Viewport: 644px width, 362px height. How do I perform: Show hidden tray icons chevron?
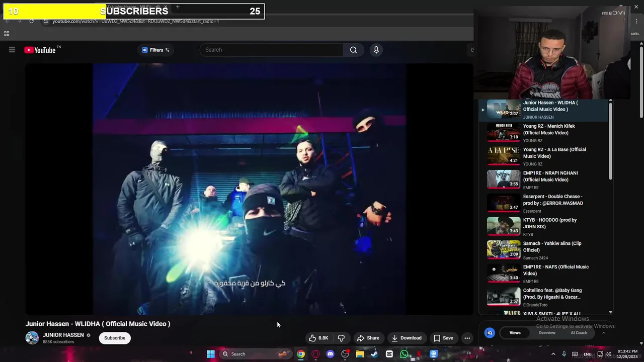coord(553,354)
